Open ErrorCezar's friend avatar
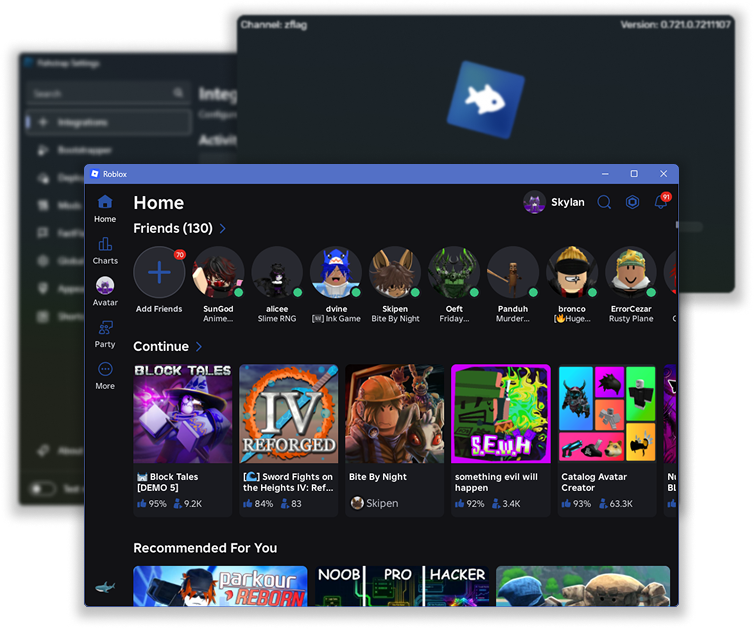 (x=631, y=272)
